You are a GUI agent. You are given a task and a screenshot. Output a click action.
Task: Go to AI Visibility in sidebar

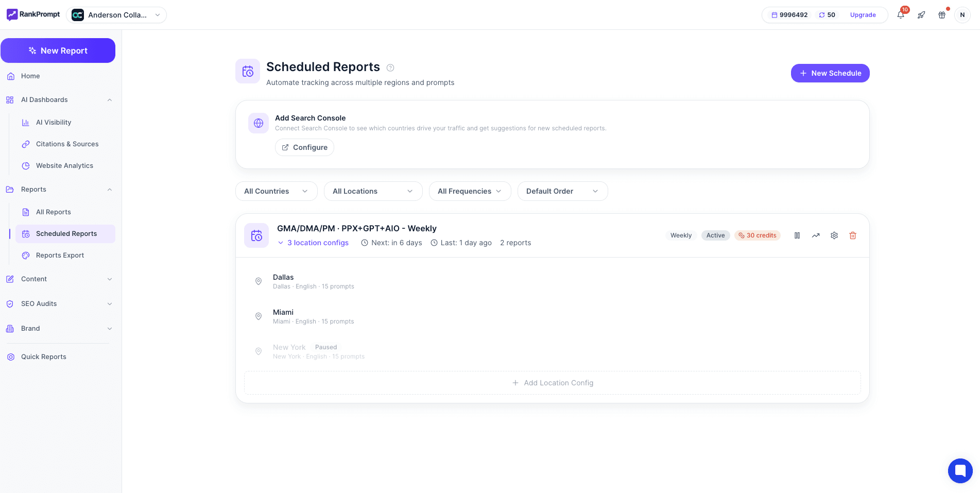[x=54, y=123]
